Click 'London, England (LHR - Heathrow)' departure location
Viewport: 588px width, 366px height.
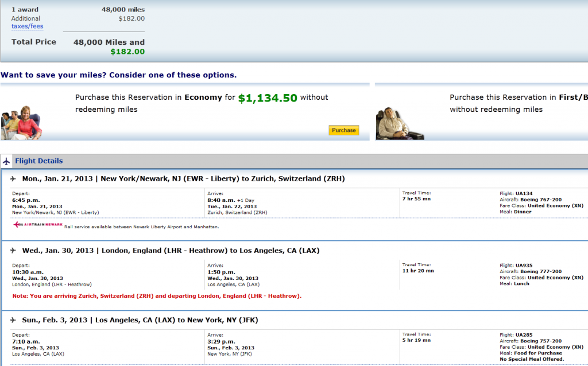52,285
